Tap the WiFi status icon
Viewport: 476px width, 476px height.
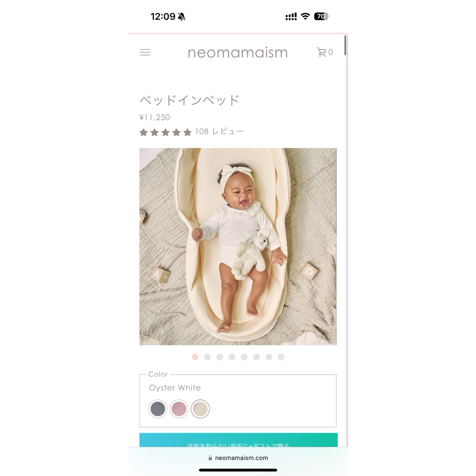point(305,16)
